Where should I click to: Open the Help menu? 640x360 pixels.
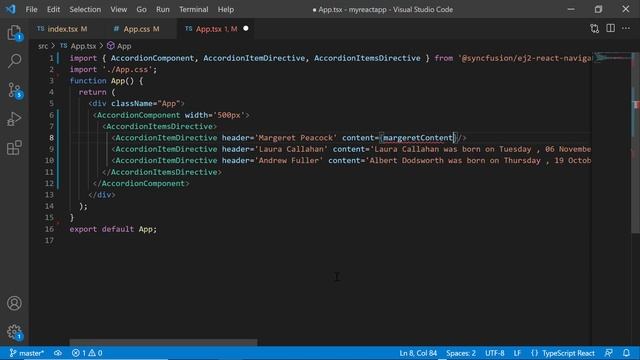[226, 9]
